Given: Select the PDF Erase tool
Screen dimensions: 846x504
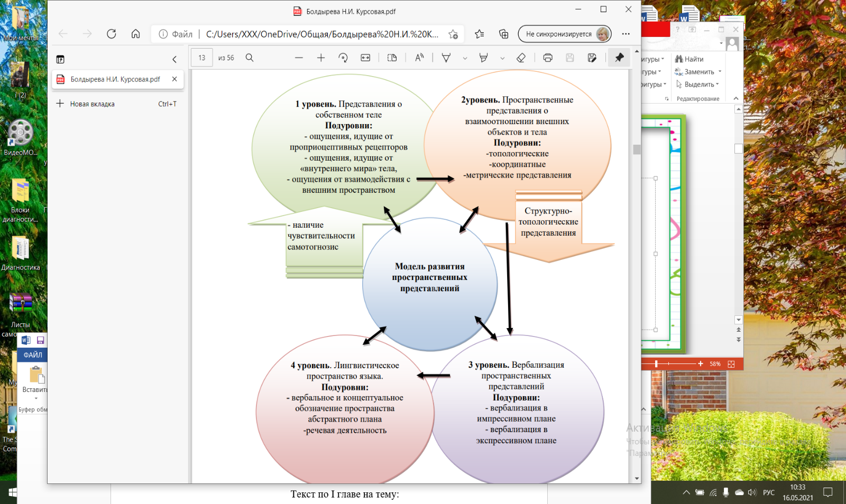Looking at the screenshot, I should 521,58.
